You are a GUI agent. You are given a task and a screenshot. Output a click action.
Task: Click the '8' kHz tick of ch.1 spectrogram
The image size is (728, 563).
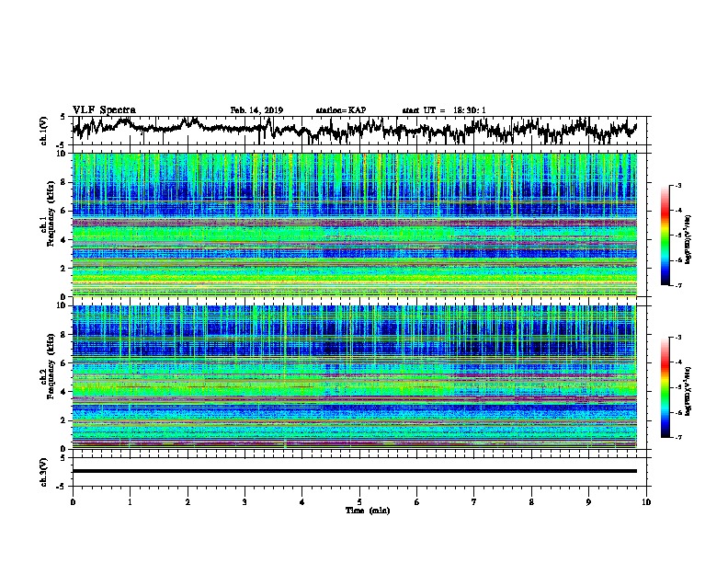(x=64, y=182)
